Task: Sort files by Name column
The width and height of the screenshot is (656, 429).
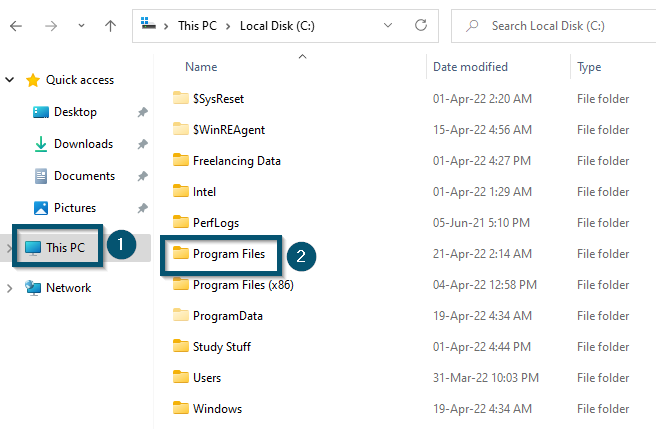Action: [x=201, y=67]
